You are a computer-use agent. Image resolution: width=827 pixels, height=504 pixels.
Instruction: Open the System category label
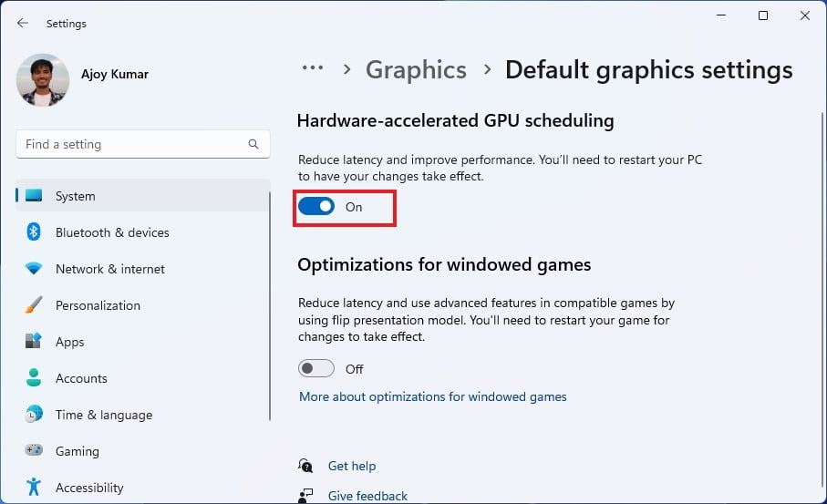(76, 196)
